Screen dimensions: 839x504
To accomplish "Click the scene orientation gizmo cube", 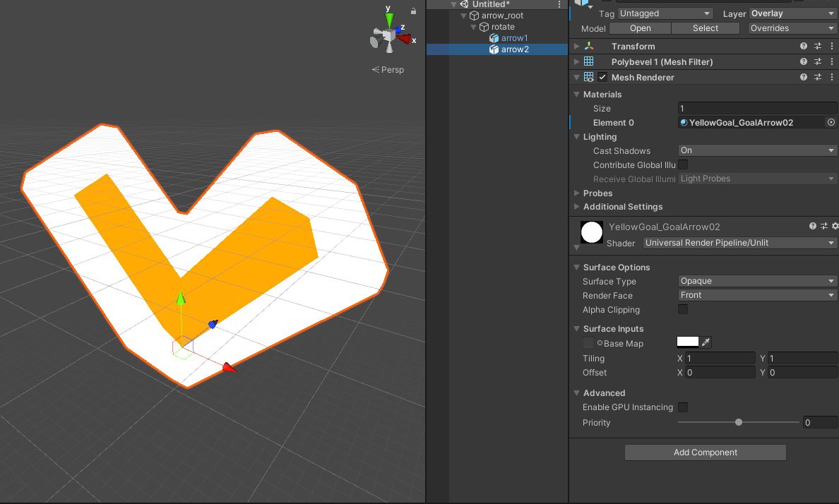I will click(390, 36).
